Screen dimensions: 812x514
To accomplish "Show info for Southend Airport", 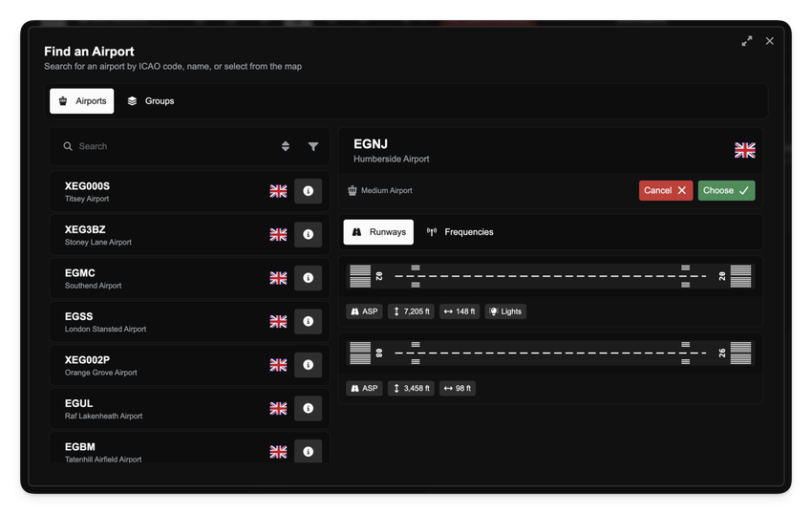I will (308, 278).
